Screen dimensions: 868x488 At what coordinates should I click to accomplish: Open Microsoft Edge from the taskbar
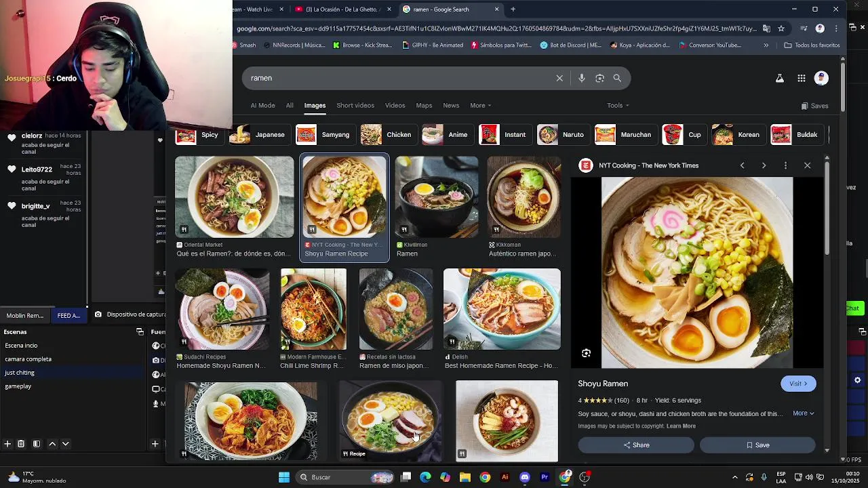(425, 477)
